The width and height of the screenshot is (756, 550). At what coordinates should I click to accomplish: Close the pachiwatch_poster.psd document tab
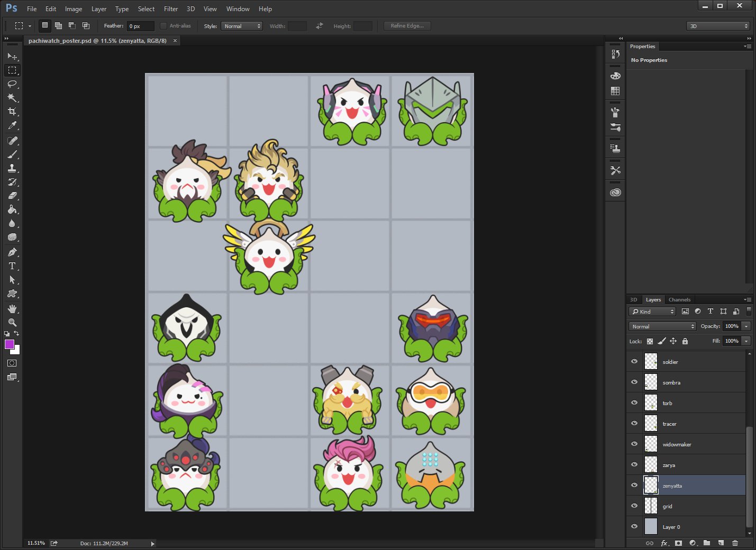tap(175, 40)
